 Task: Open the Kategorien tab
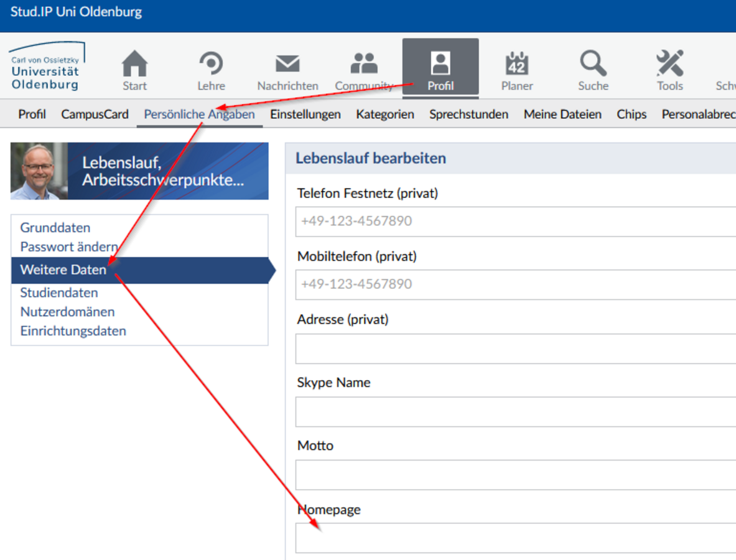click(x=385, y=114)
